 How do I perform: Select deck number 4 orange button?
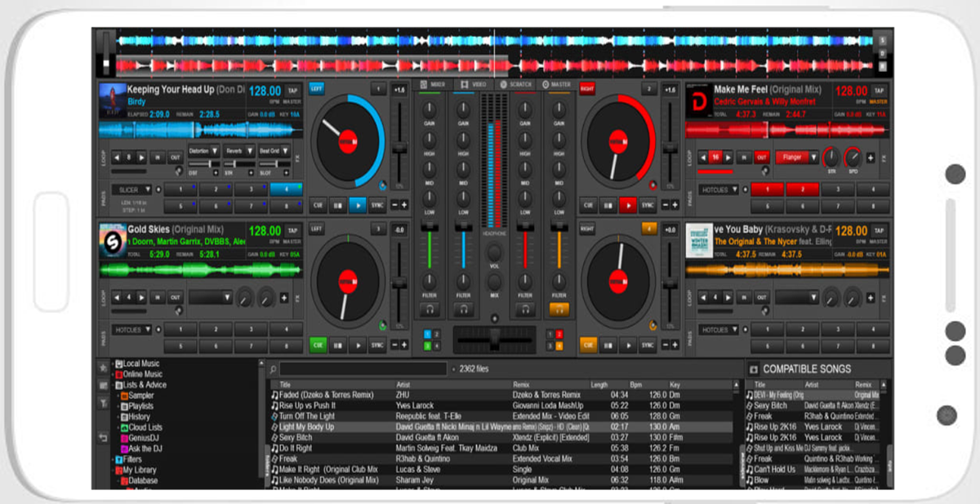[649, 229]
